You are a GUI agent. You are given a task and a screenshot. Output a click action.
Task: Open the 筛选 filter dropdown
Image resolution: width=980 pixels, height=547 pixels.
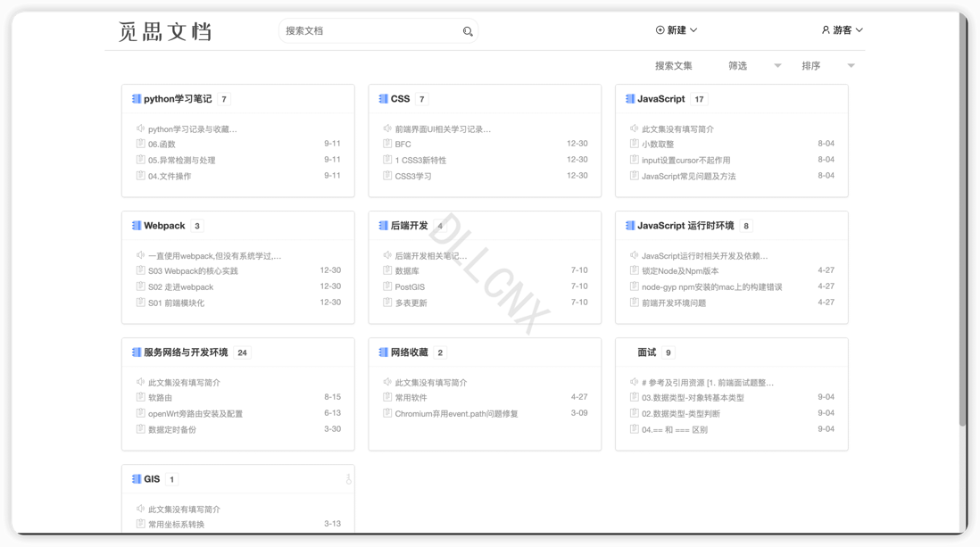click(x=754, y=66)
